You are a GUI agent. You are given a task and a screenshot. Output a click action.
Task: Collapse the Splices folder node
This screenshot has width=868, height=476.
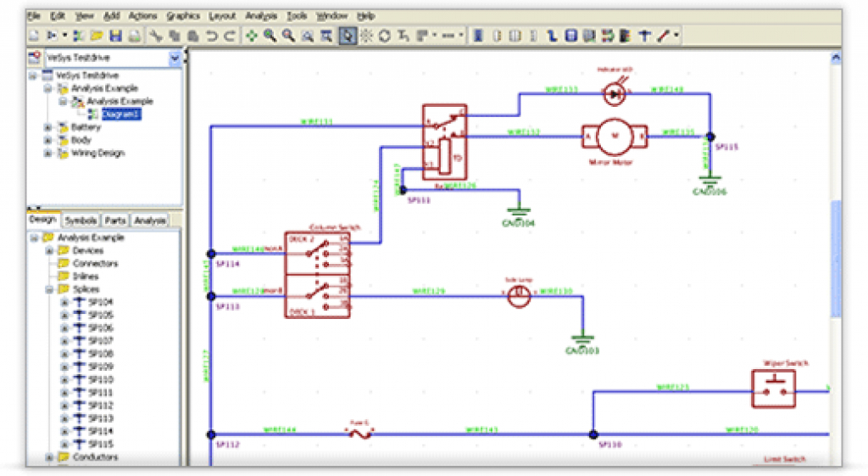click(49, 289)
